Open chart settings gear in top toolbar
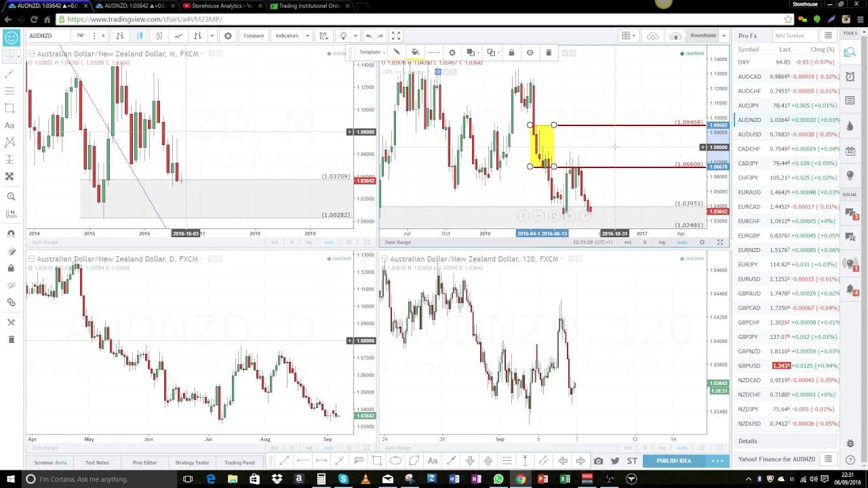 [228, 35]
